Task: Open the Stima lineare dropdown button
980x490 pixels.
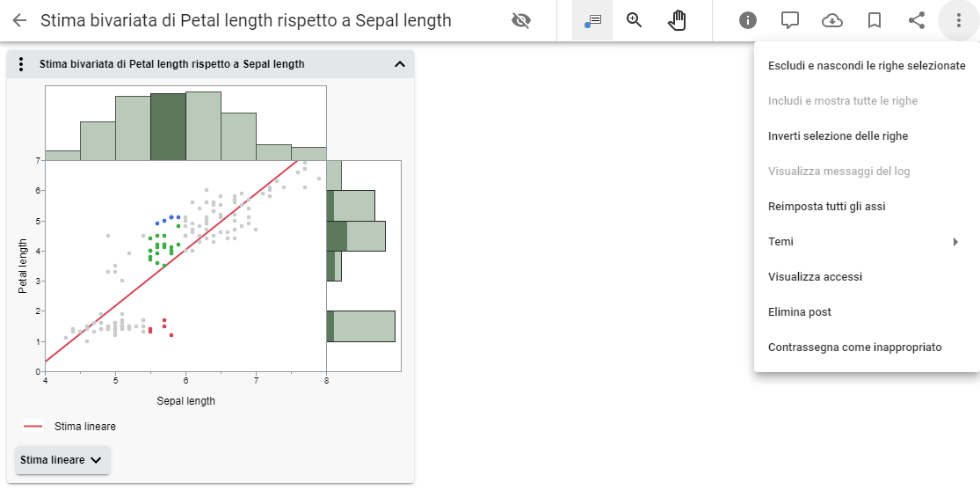Action: [x=62, y=460]
